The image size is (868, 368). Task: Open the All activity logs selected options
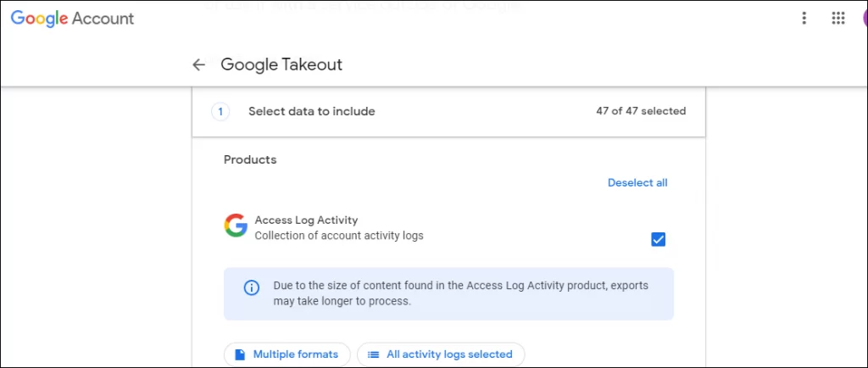coord(441,354)
